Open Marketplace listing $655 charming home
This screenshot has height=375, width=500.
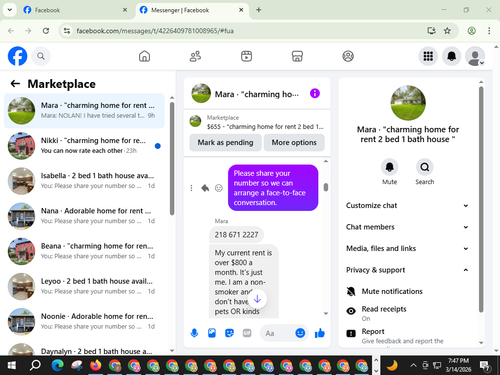pyautogui.click(x=257, y=122)
